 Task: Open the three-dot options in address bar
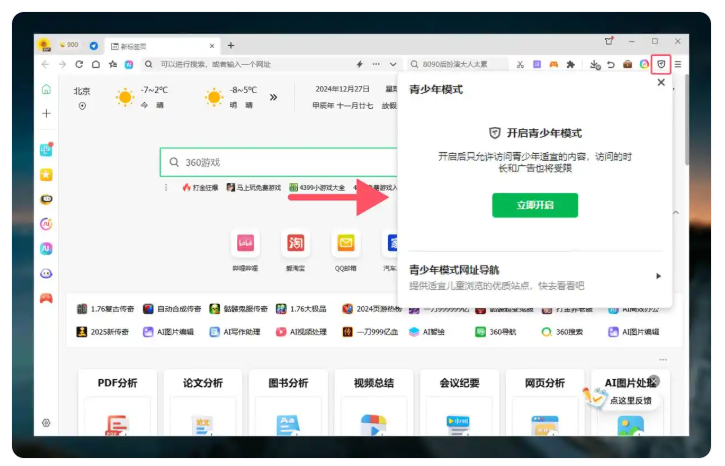coord(376,64)
